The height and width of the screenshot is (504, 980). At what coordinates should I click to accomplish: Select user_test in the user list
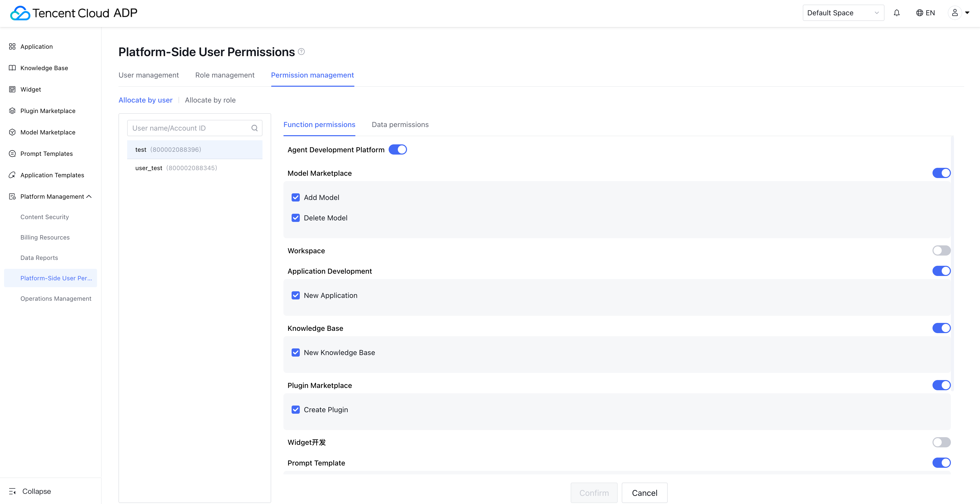pyautogui.click(x=149, y=168)
